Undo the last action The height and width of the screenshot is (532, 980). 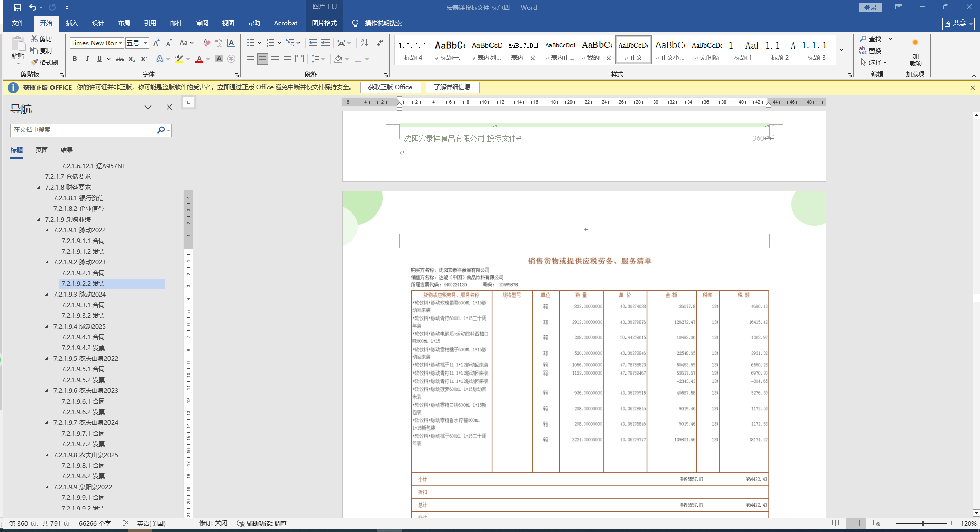[x=33, y=8]
